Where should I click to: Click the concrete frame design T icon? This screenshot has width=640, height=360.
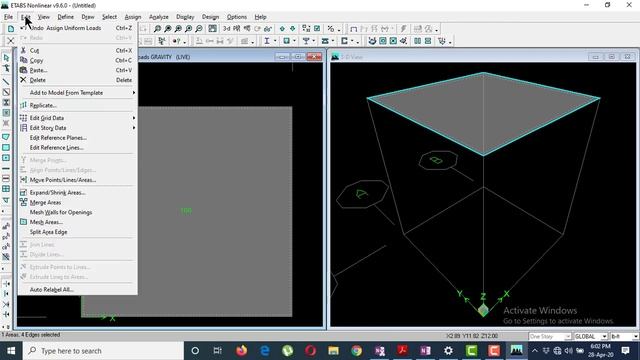(306, 41)
